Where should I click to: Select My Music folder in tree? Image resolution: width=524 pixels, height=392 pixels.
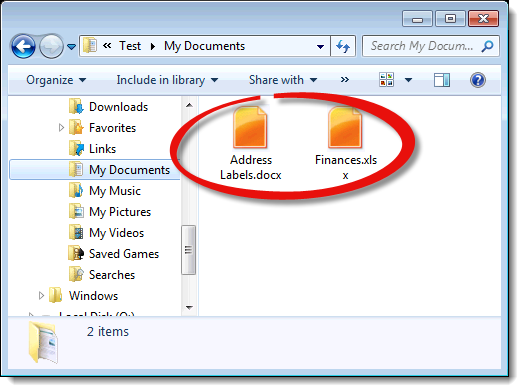click(x=115, y=191)
